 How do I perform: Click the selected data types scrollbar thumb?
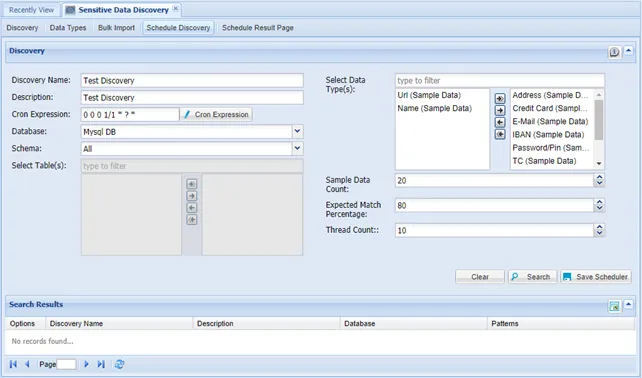click(x=599, y=120)
